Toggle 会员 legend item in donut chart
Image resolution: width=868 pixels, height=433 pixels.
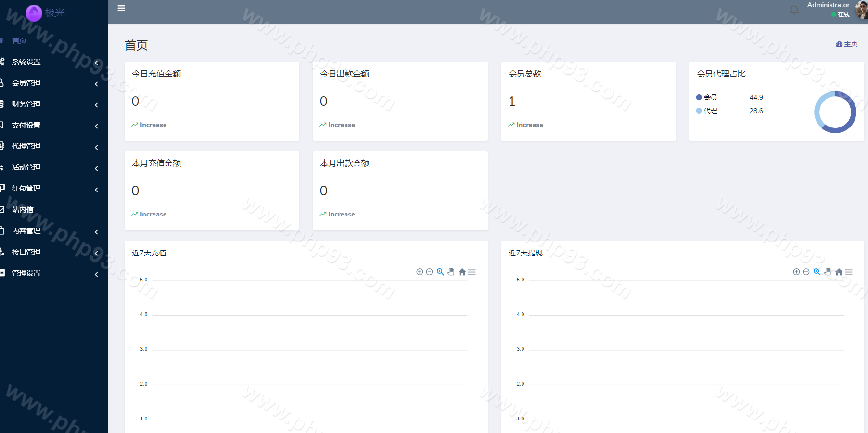pyautogui.click(x=707, y=97)
